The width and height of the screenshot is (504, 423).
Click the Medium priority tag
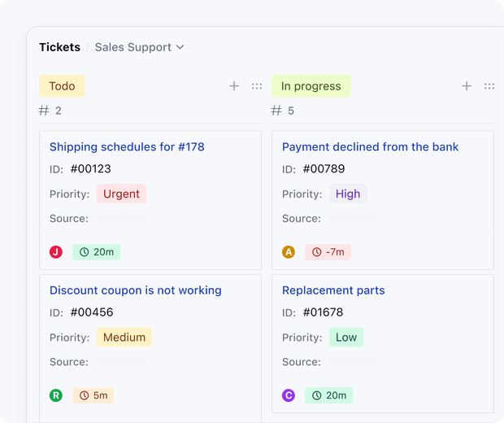(124, 337)
